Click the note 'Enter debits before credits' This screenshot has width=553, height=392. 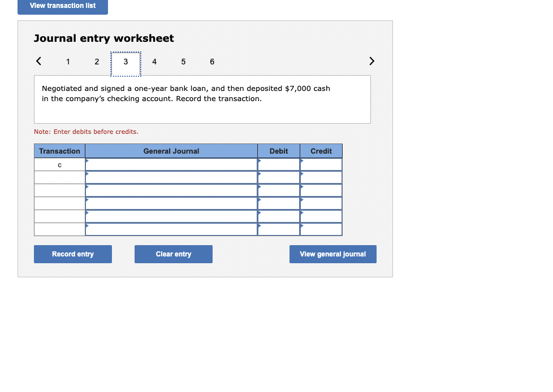tap(87, 132)
